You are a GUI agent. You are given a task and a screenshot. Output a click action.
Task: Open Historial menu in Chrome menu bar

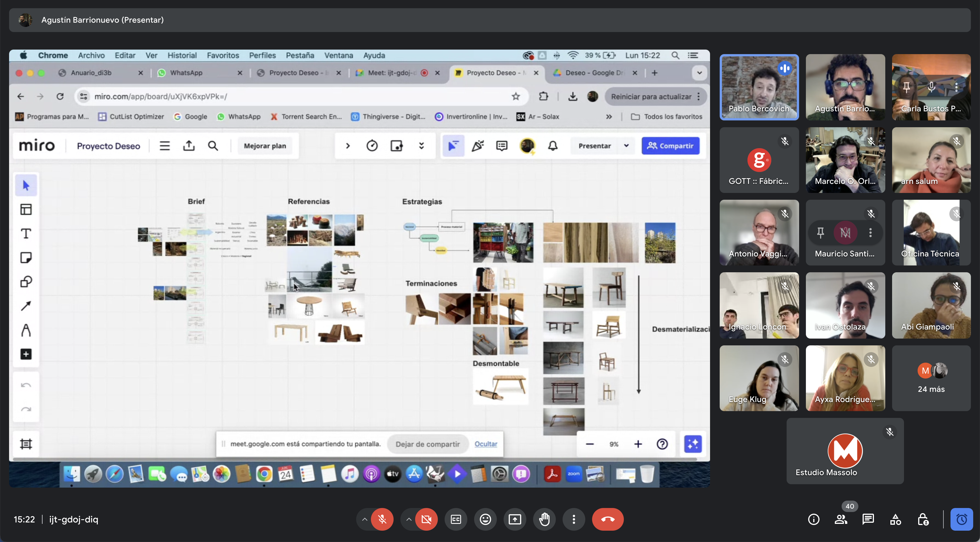[182, 56]
